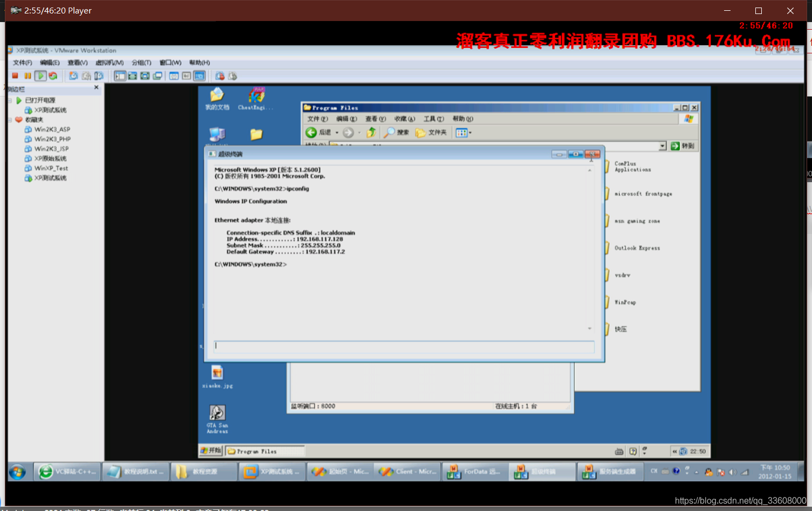Screen dimensions: 812x511
Task: Click the green power on (play) button in VMware toolbar
Action: tap(40, 76)
